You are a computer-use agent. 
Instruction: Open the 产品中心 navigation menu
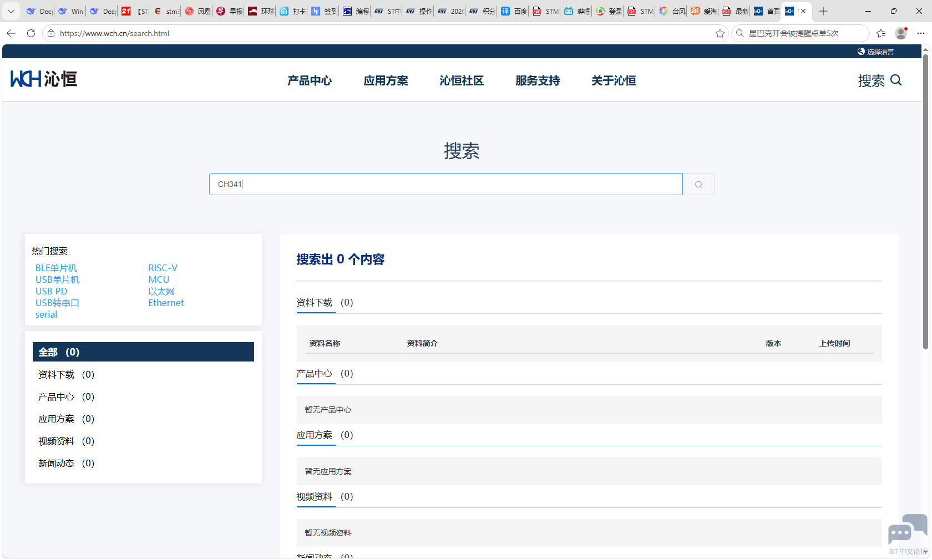[310, 81]
